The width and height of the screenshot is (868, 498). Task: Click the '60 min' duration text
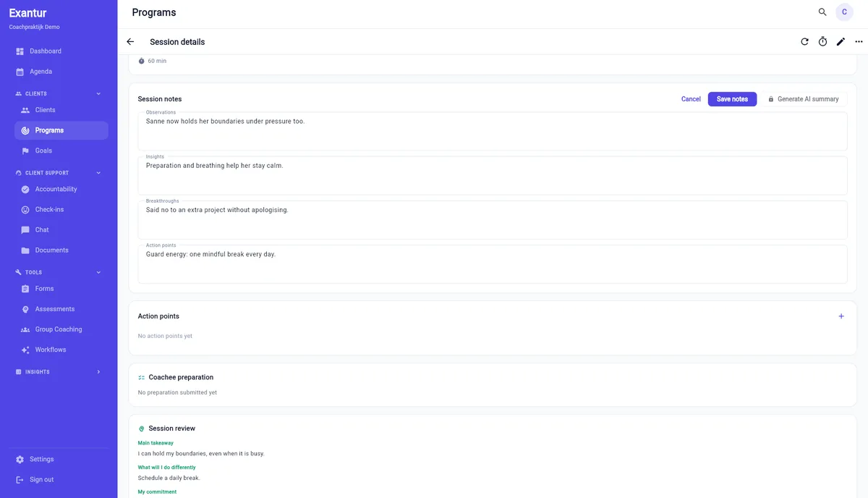pyautogui.click(x=157, y=61)
